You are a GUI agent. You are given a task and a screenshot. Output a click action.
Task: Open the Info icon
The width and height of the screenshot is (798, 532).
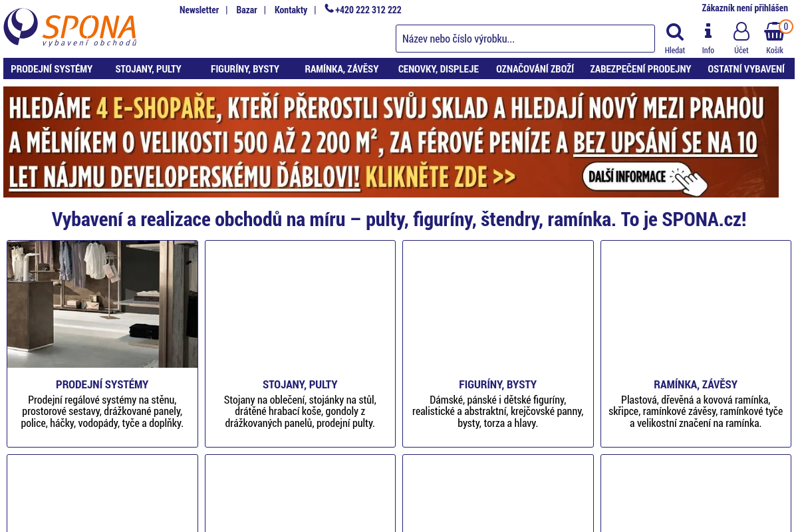click(708, 31)
